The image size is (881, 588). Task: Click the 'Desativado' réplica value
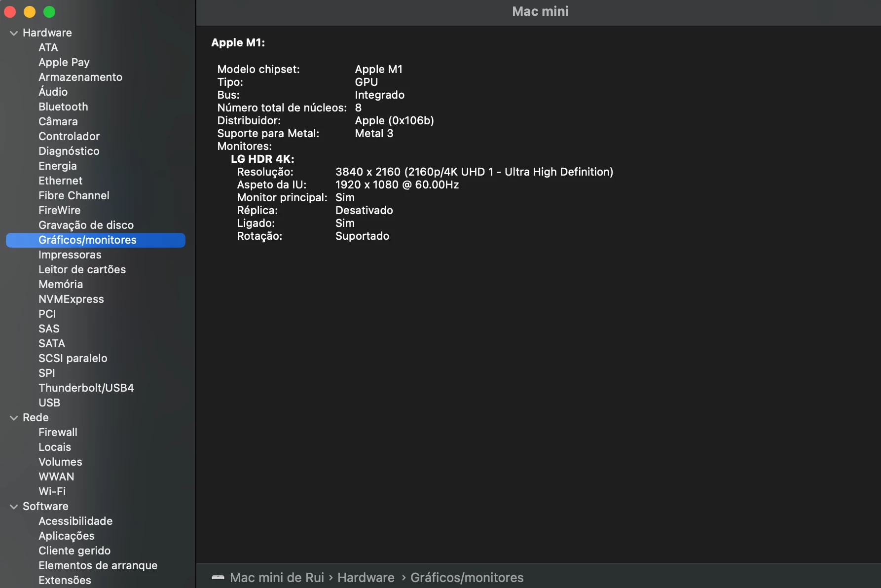(364, 211)
